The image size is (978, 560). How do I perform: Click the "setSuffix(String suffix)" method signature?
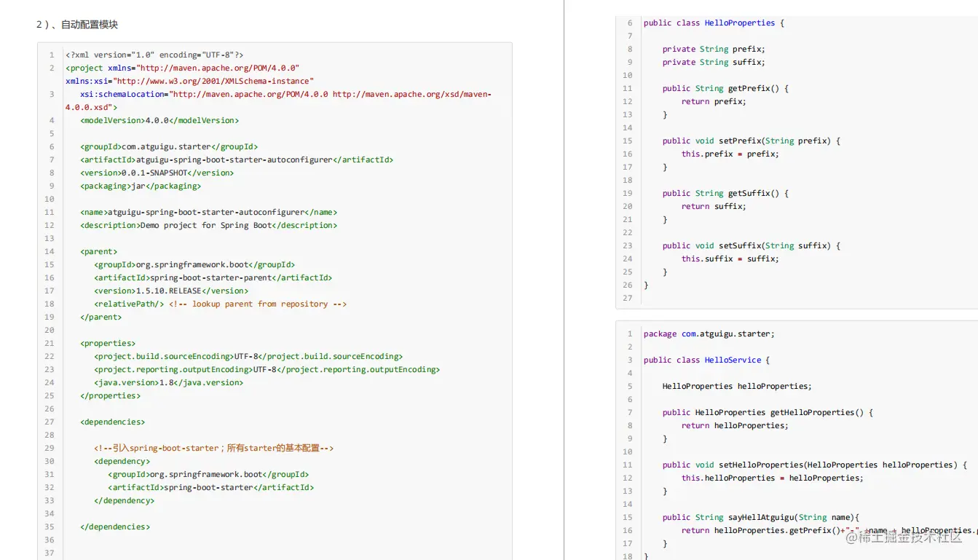click(752, 245)
